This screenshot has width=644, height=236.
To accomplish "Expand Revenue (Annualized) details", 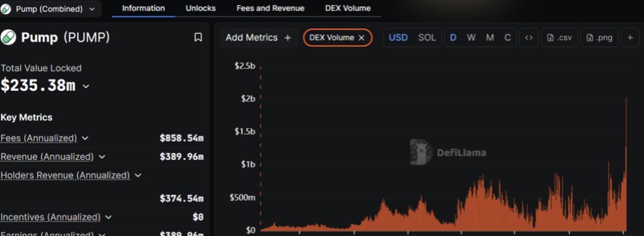I will coord(103,157).
